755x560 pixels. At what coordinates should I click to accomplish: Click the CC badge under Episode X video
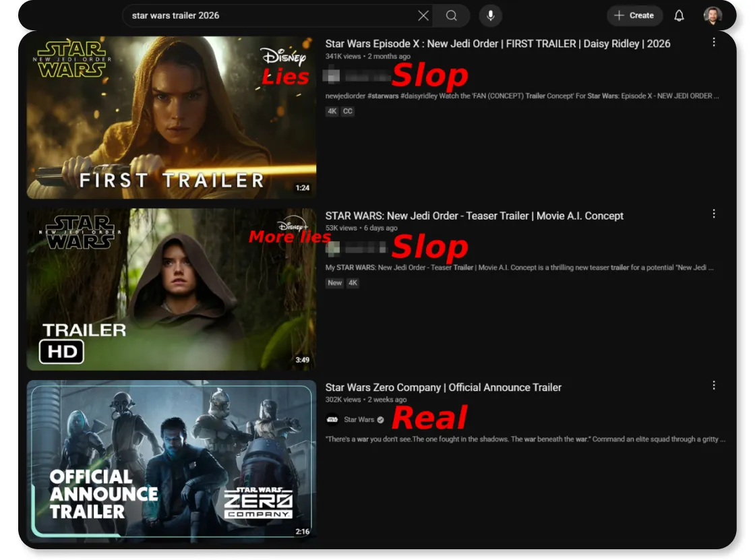[x=348, y=111]
